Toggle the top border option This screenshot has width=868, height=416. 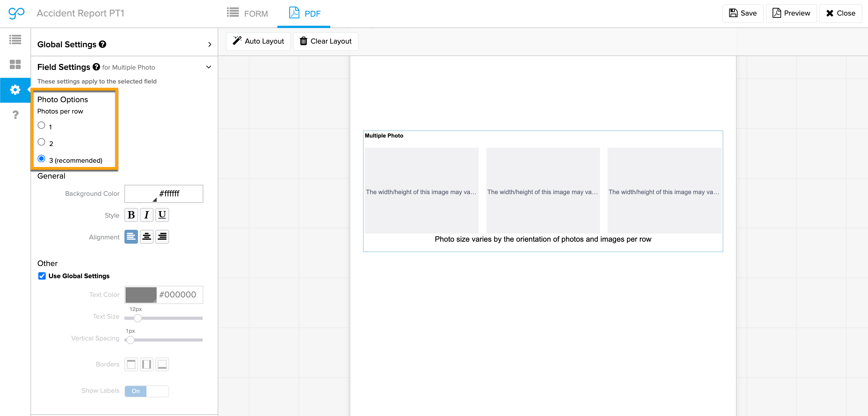pyautogui.click(x=131, y=364)
